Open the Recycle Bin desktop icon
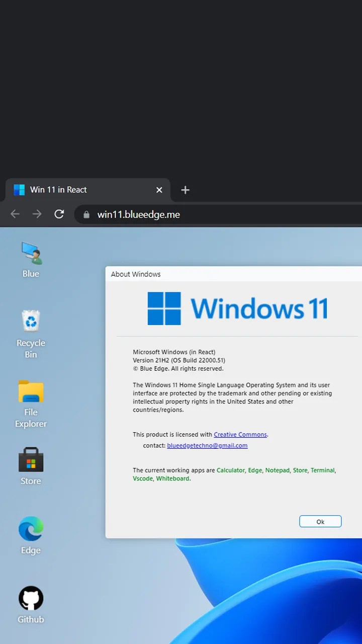The image size is (362, 644). (x=31, y=334)
